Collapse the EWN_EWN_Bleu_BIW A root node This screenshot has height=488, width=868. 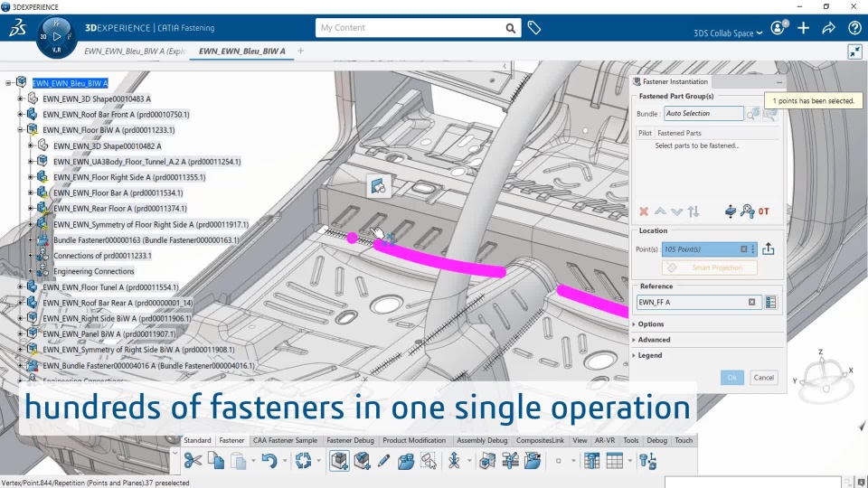point(8,83)
